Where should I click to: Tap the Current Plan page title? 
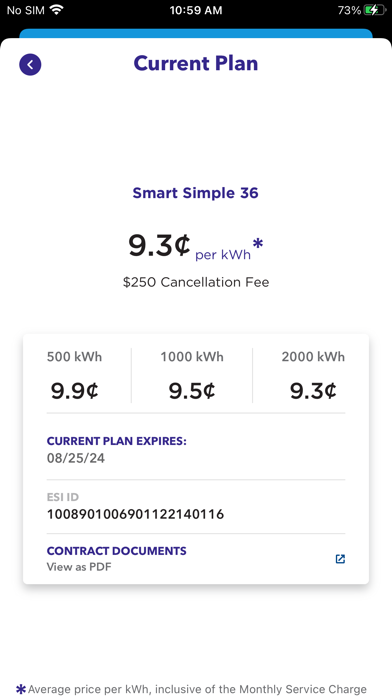click(196, 63)
